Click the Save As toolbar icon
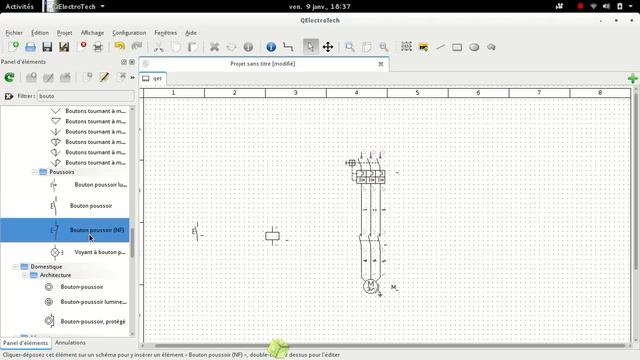Screen dimensions: 640x360 point(64,47)
